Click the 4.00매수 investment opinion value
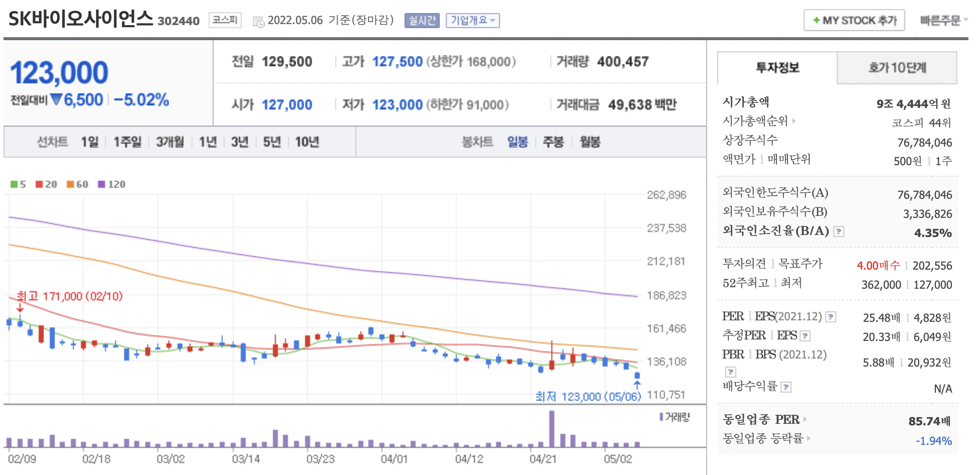 [878, 266]
